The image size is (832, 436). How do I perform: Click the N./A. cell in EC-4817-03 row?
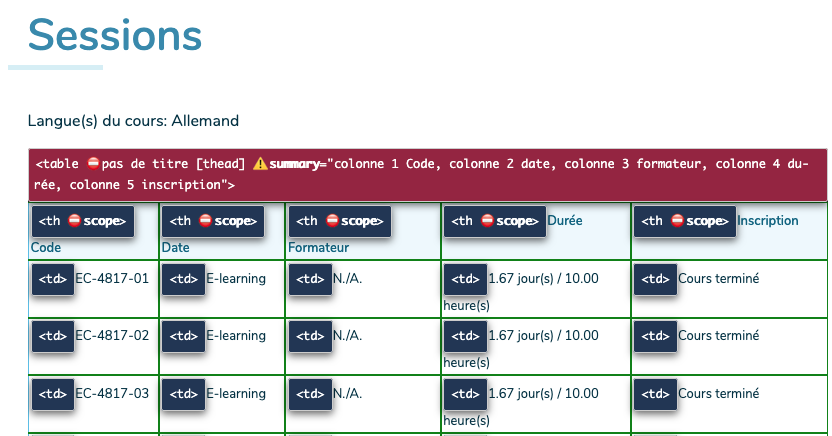coord(348,394)
